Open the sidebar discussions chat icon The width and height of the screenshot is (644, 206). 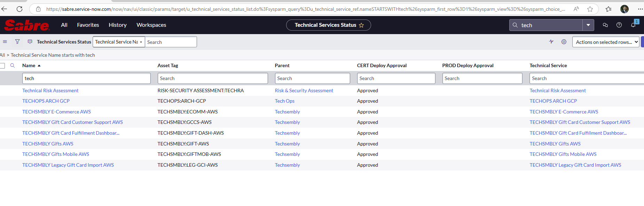pyautogui.click(x=605, y=25)
